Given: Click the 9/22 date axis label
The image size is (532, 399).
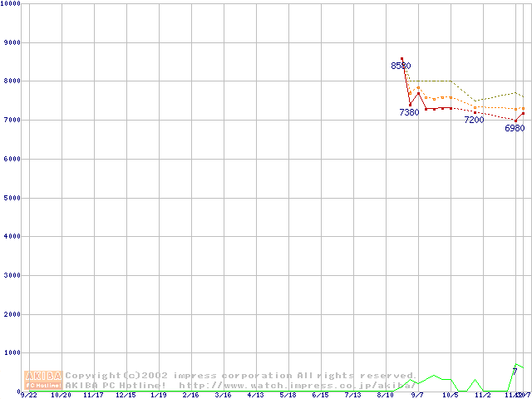Looking at the screenshot, I should pos(29,396).
